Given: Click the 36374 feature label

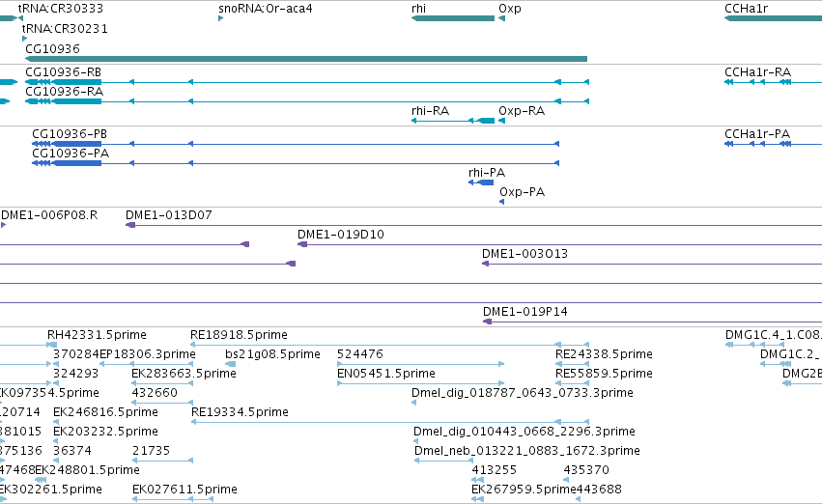Looking at the screenshot, I should (x=72, y=451).
